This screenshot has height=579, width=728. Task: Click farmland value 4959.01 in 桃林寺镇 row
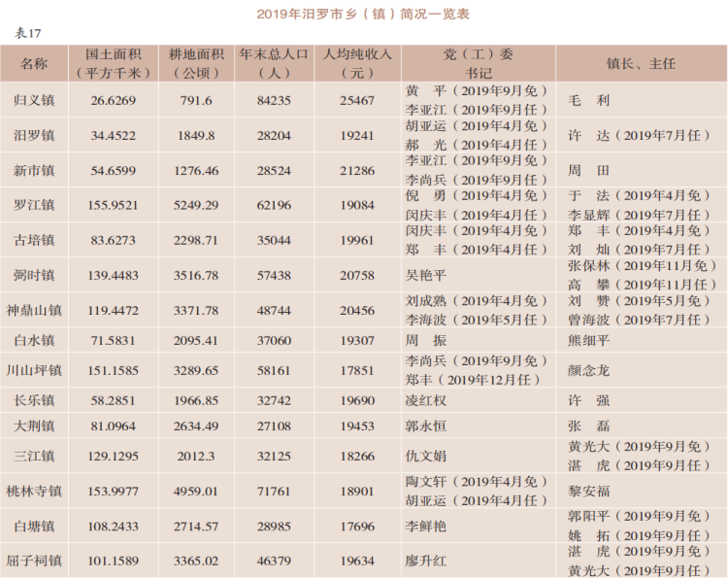(198, 491)
